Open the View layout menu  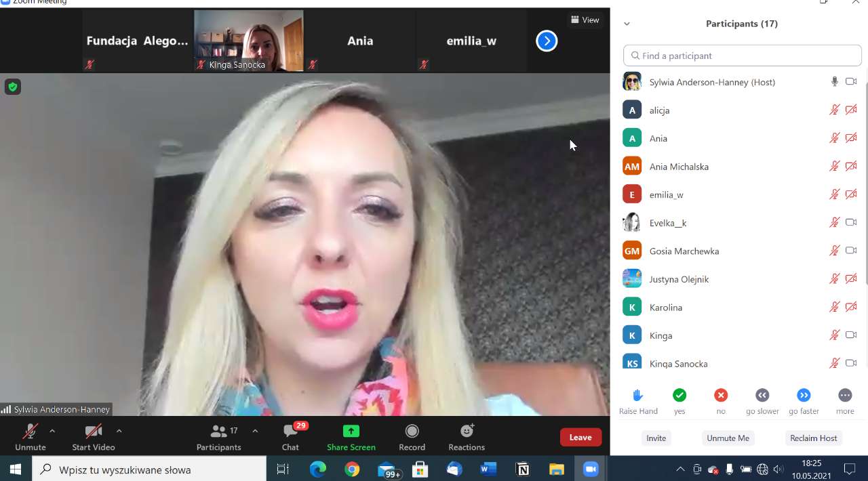click(x=585, y=20)
